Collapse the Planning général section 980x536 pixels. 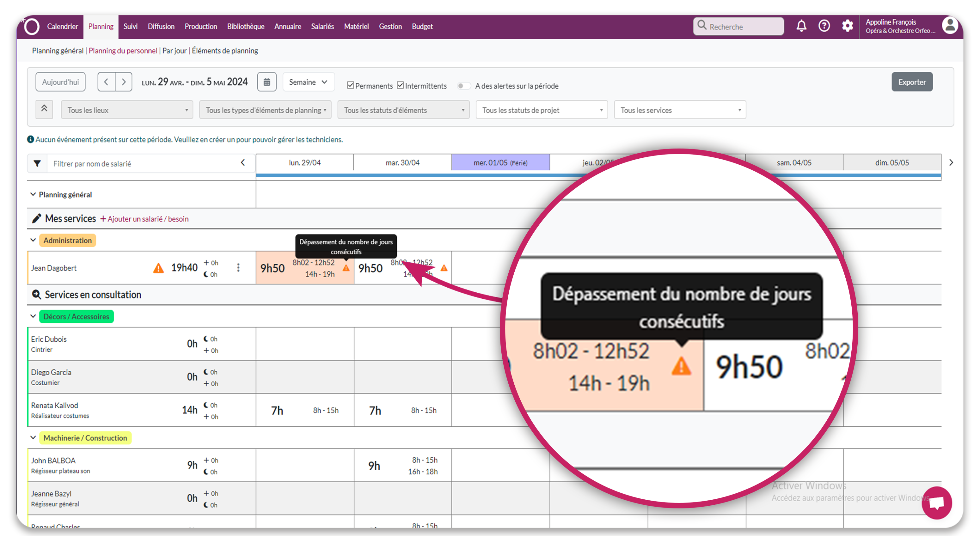[33, 194]
